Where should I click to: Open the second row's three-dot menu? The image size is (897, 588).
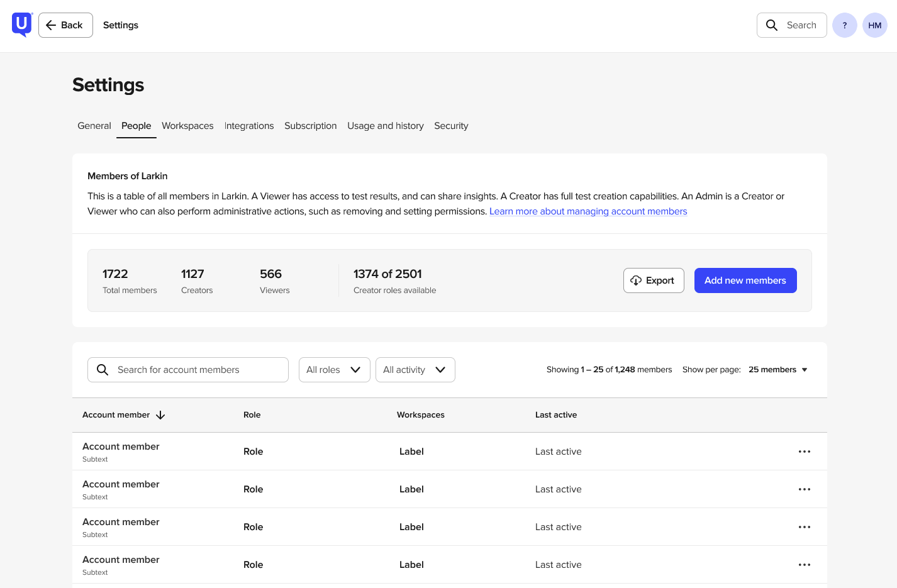click(x=804, y=489)
